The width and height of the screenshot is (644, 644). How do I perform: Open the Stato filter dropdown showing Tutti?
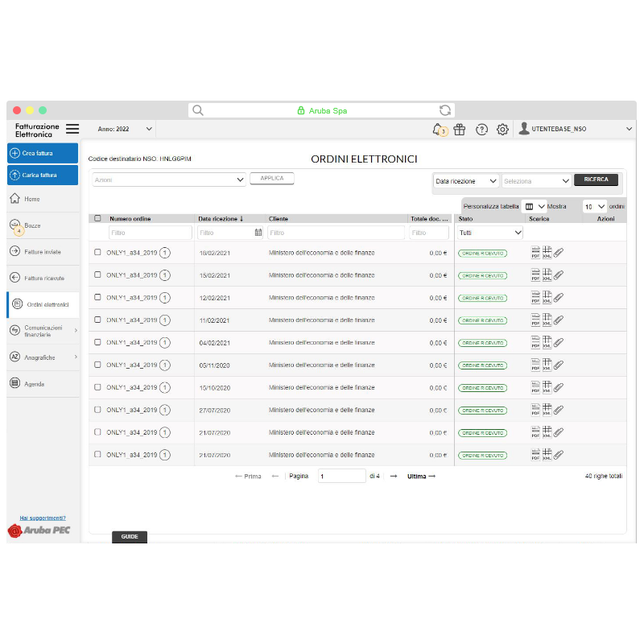coord(490,233)
